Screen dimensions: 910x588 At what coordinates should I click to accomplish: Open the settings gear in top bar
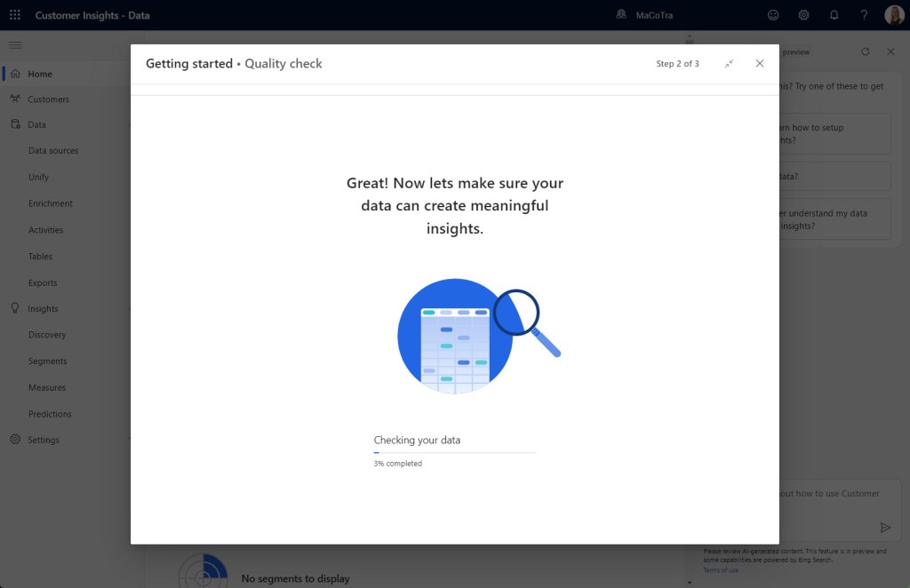click(803, 15)
